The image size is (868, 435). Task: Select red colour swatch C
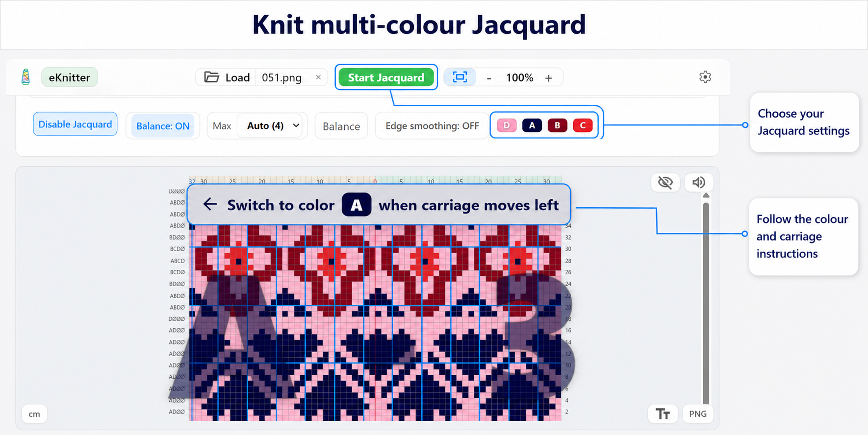583,125
